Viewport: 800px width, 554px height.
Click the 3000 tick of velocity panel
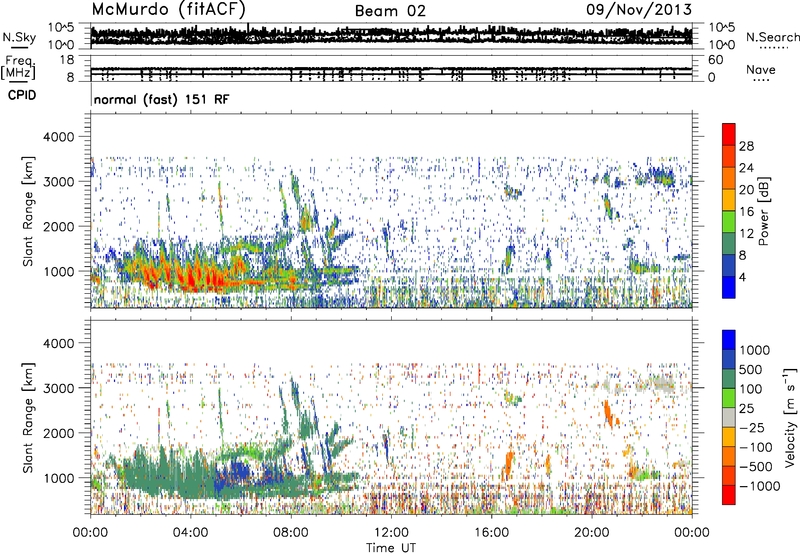click(59, 388)
